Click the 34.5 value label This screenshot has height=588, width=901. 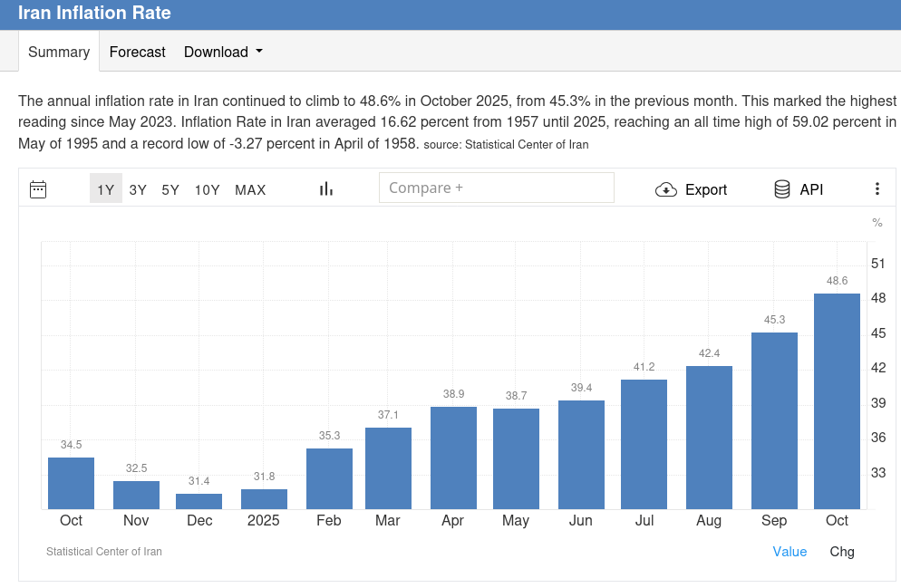point(72,445)
